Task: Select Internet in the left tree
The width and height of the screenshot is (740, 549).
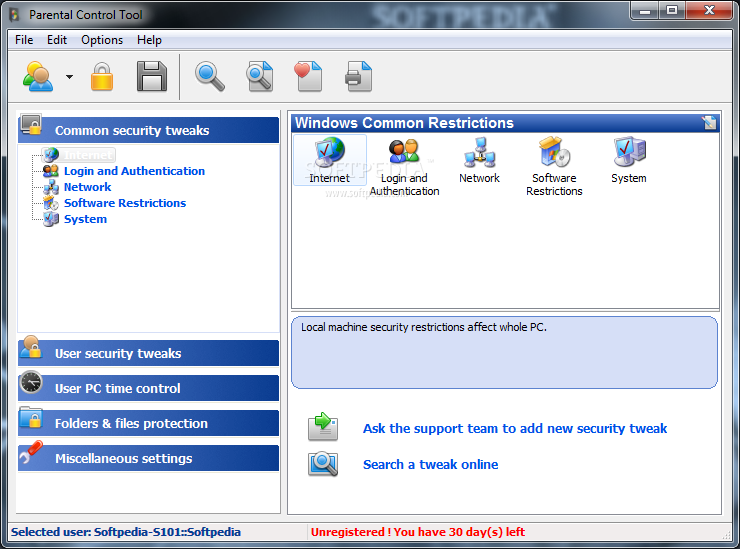Action: 88,155
